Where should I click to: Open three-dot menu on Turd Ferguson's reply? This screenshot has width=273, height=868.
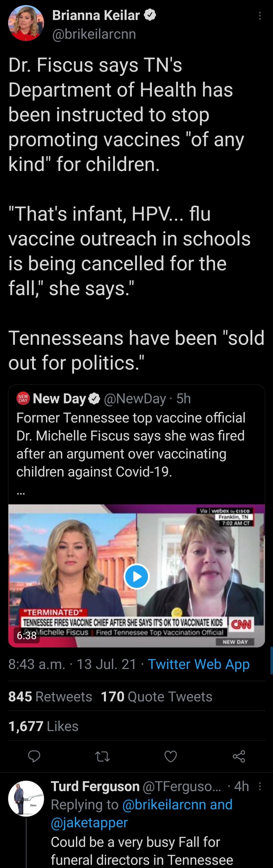[260, 787]
